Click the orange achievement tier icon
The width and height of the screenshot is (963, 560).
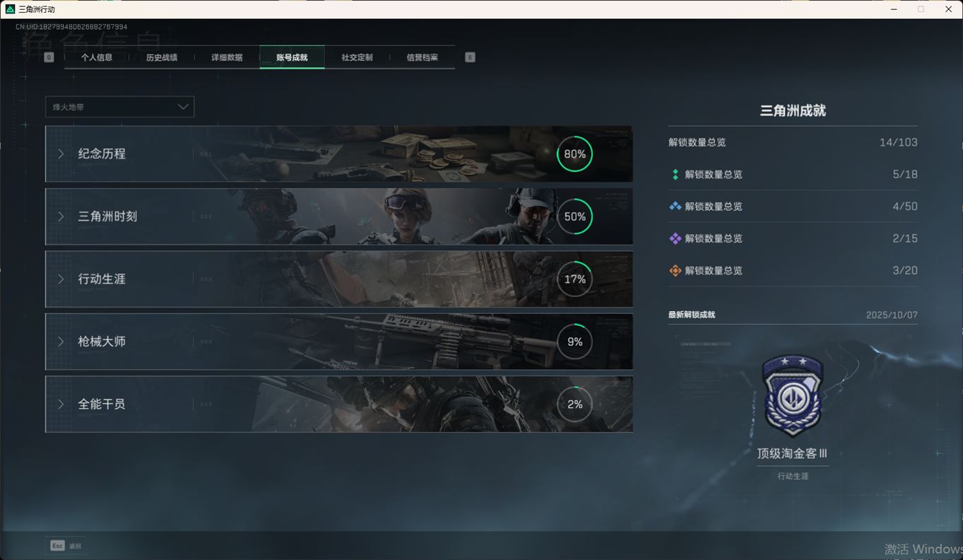click(675, 271)
